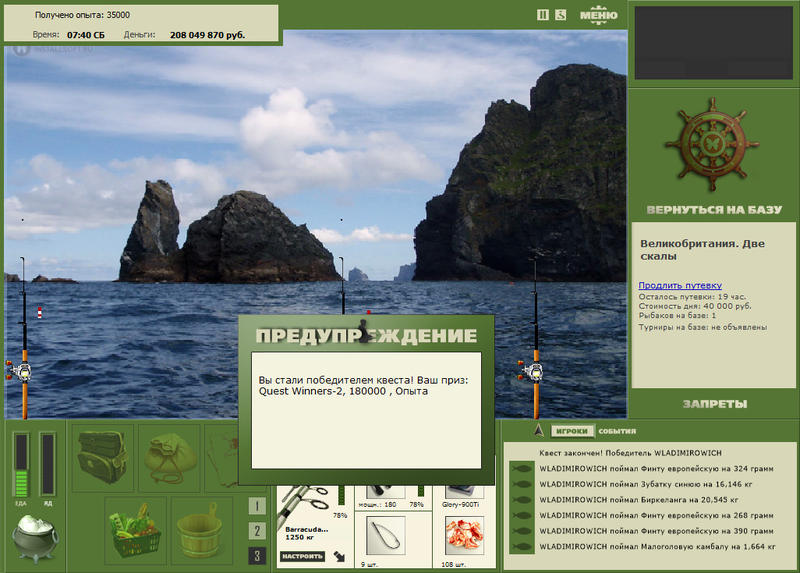Expand tackle panel with diagonal arrow
Image resolution: width=800 pixels, height=573 pixels.
tap(339, 556)
